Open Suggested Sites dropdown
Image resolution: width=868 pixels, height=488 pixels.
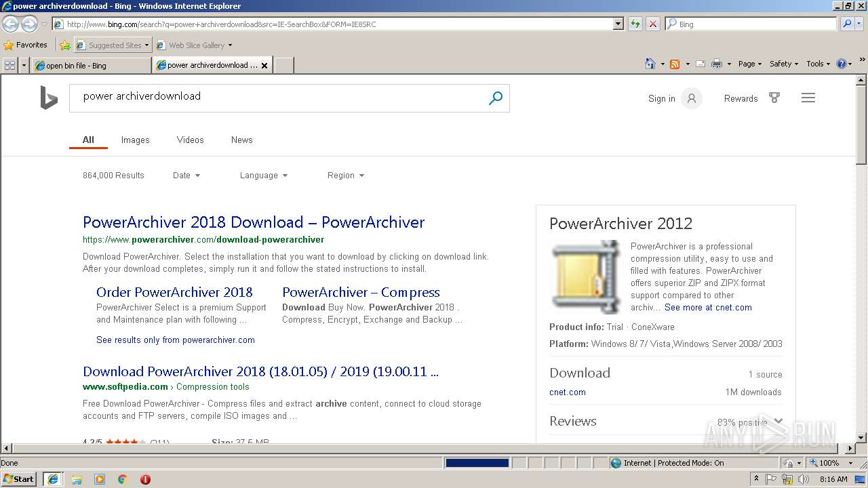(x=112, y=45)
